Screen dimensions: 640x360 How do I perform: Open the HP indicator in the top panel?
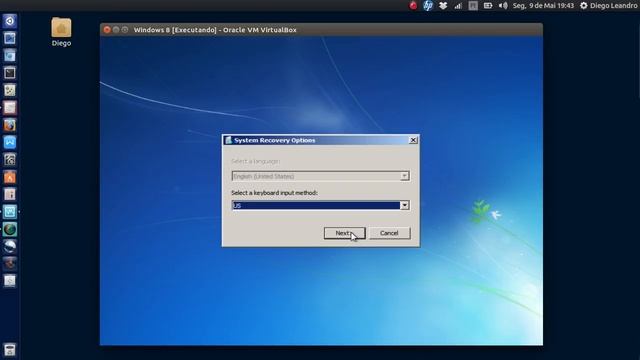click(428, 5)
